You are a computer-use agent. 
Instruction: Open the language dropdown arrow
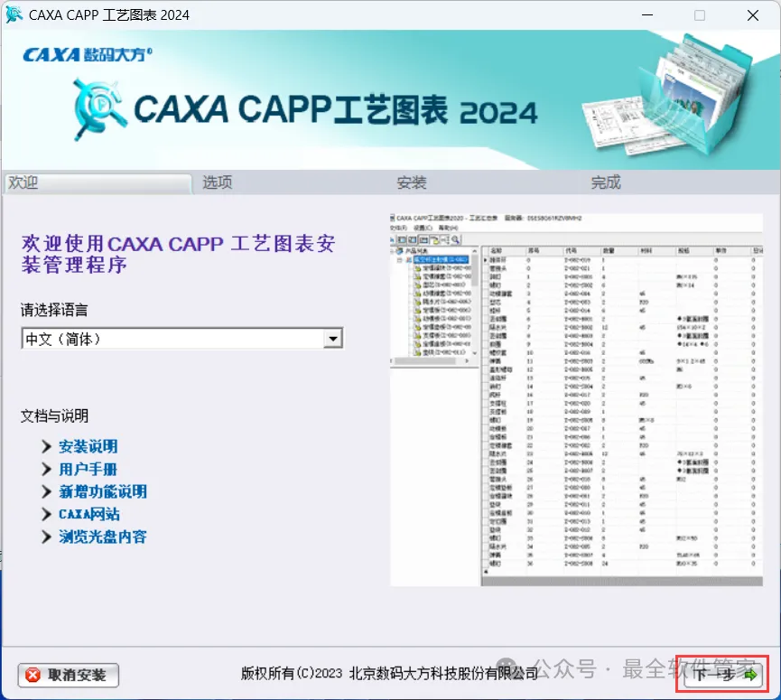[x=333, y=339]
